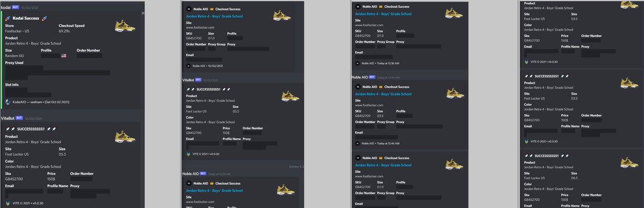Click ViteBot username under Noble AIO 10/02/2021 footer
644x208 pixels.
[x=188, y=79]
